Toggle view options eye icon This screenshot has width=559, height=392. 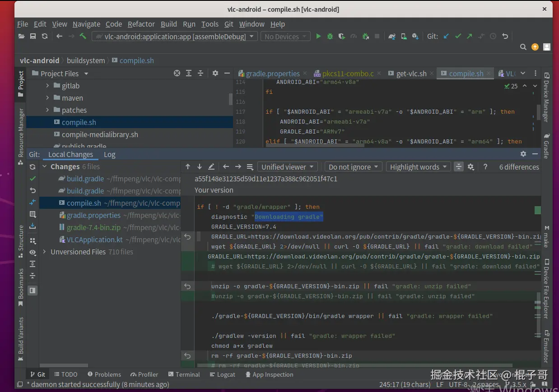pyautogui.click(x=33, y=253)
